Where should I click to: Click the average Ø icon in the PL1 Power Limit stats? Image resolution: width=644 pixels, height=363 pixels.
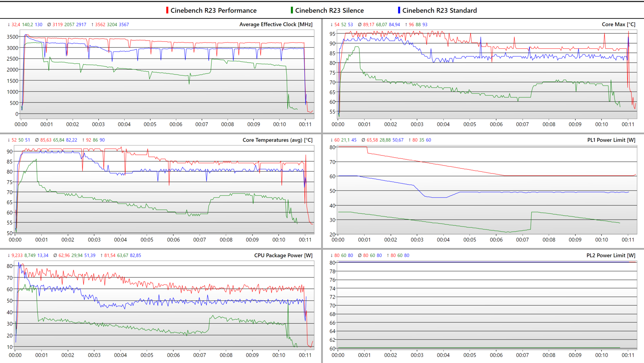click(363, 140)
